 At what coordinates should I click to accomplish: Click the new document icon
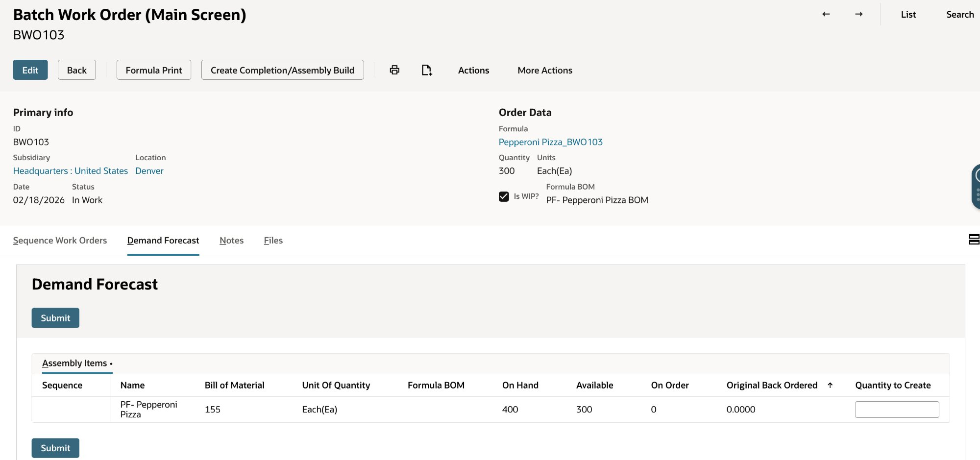[426, 70]
